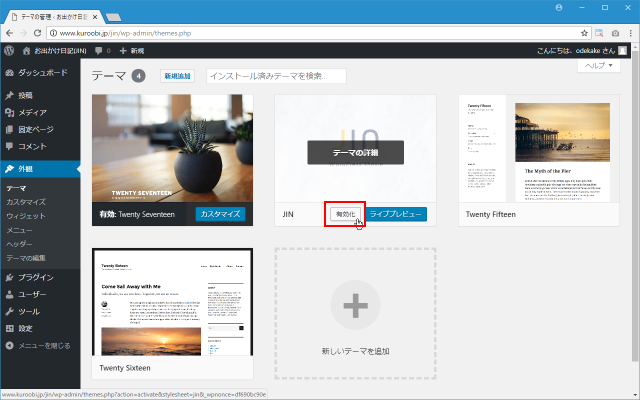Click the plus 新規 item in admin bar
640x400 pixels.
tap(131, 51)
